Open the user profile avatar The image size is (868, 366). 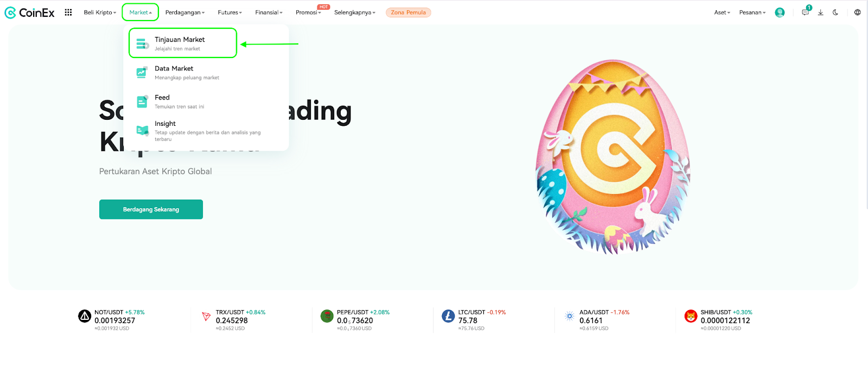coord(780,12)
